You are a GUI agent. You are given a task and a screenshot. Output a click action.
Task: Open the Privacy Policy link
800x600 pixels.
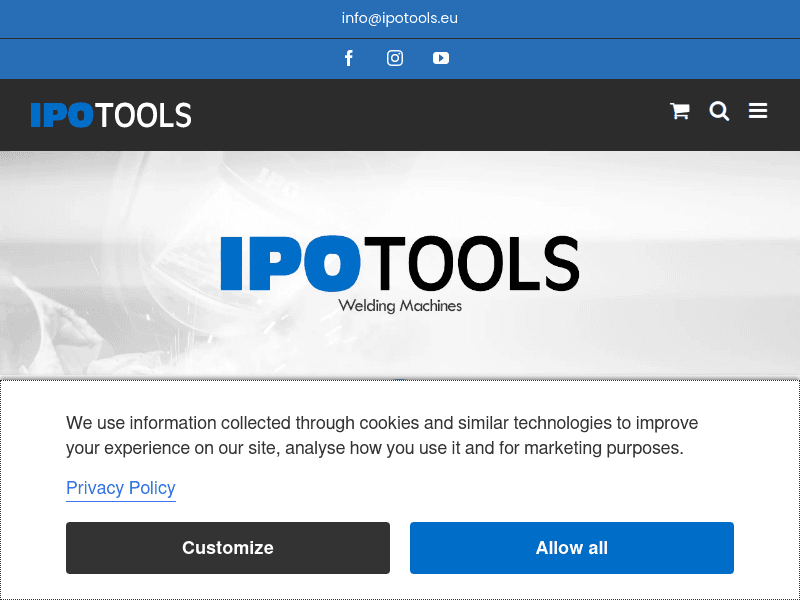[x=120, y=488]
